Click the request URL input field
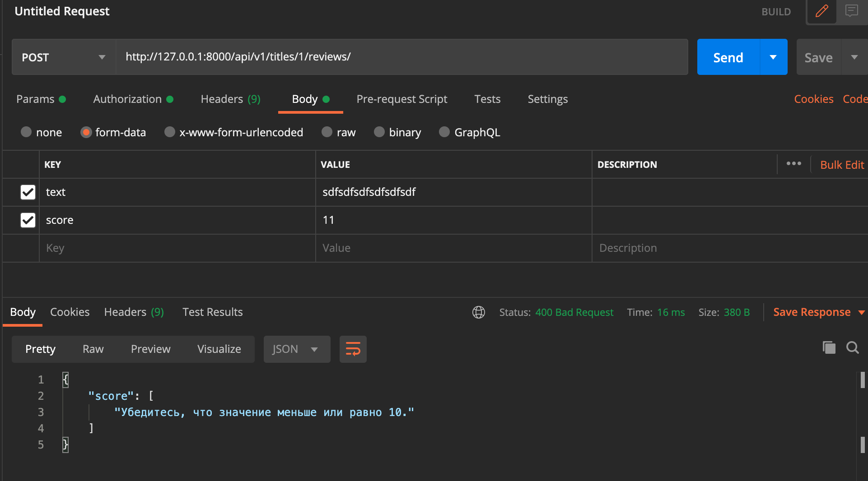Image resolution: width=868 pixels, height=481 pixels. click(x=402, y=57)
